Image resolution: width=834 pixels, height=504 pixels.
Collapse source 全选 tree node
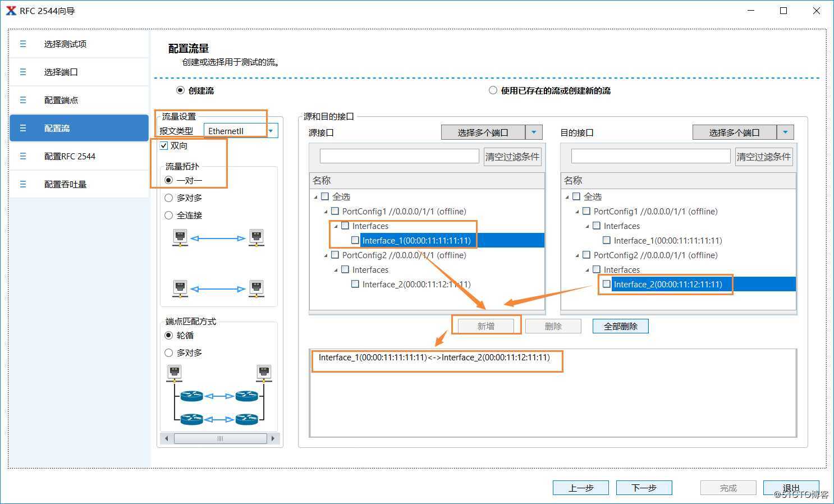click(316, 197)
